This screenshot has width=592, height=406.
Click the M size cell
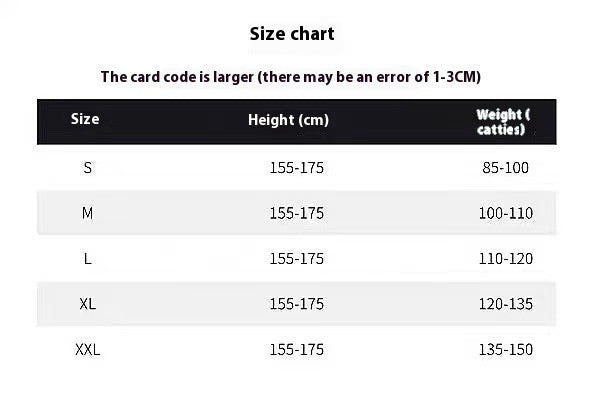88,213
